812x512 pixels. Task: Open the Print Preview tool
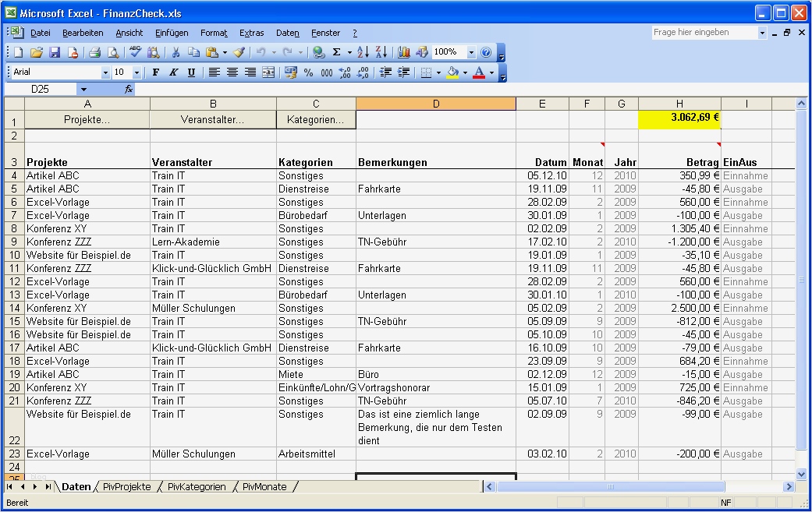point(113,52)
